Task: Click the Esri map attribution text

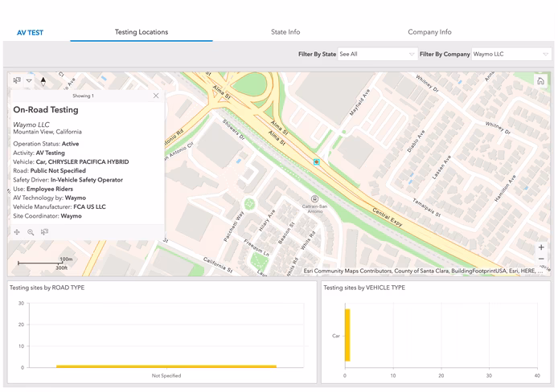Action: 423,271
